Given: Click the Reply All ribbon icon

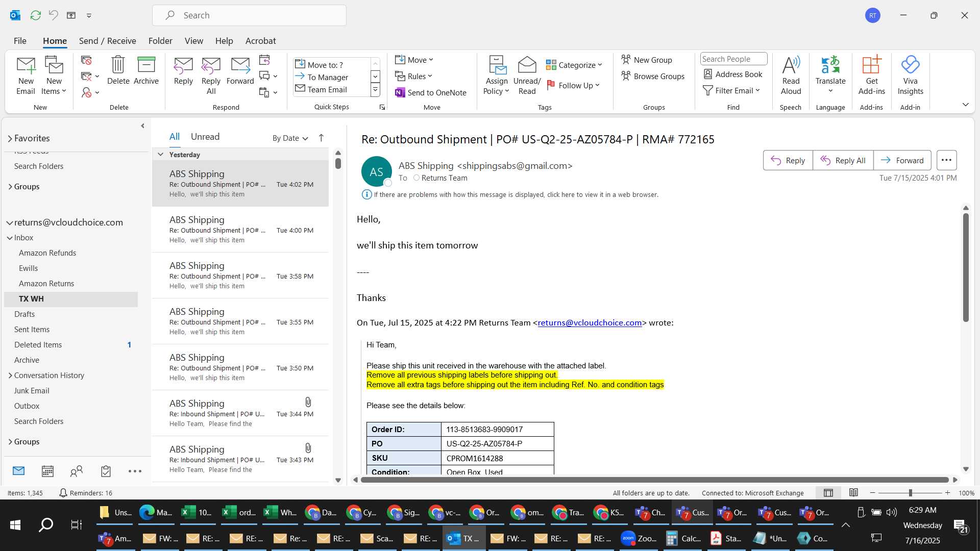Looking at the screenshot, I should click(211, 75).
